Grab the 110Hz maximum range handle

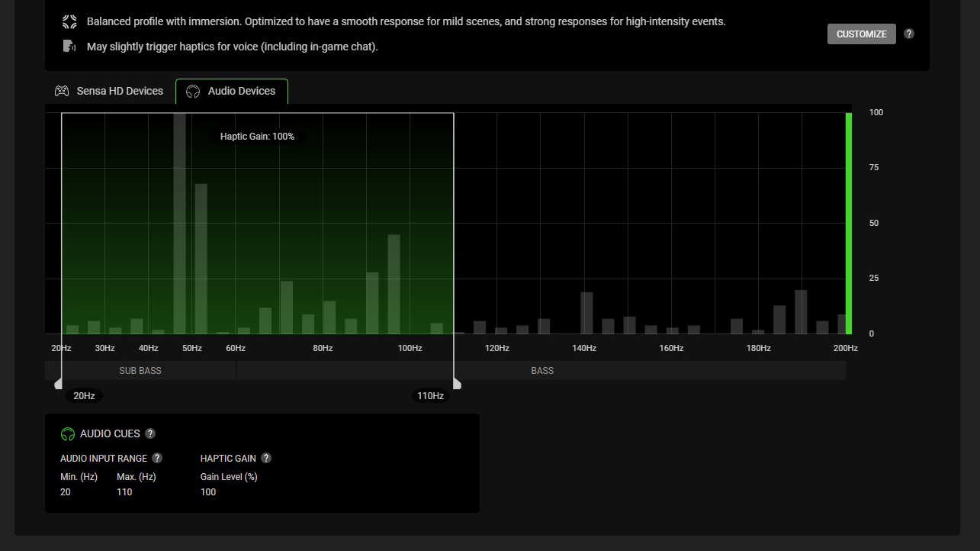(457, 384)
